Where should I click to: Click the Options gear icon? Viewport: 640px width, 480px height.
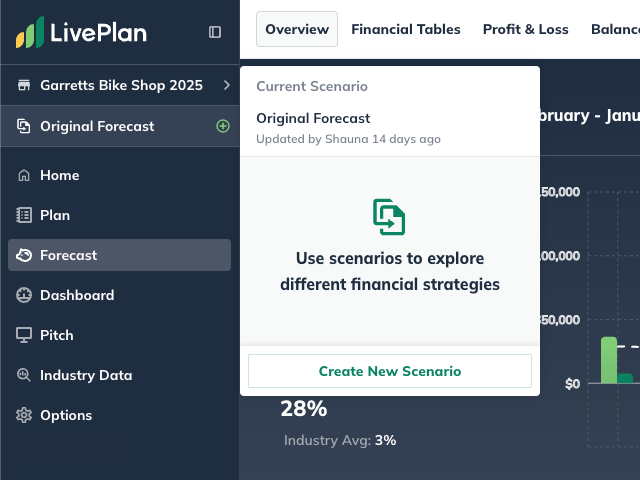24,415
